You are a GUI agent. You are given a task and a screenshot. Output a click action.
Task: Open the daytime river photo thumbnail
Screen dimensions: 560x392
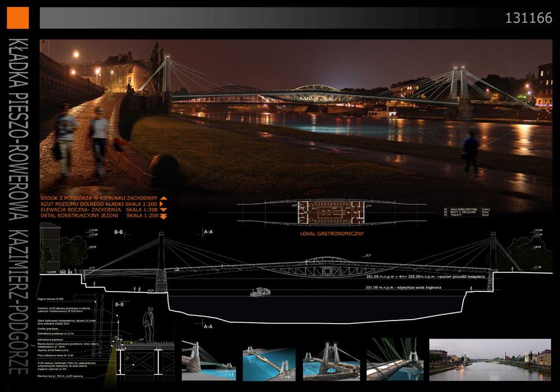coord(490,359)
